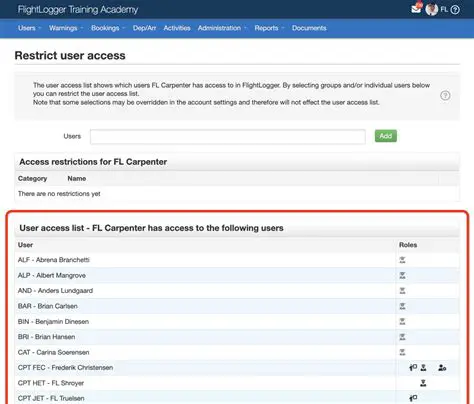The height and width of the screenshot is (404, 474).
Task: Select AND - Anders Lundgaard user row
Action: pyautogui.click(x=237, y=291)
